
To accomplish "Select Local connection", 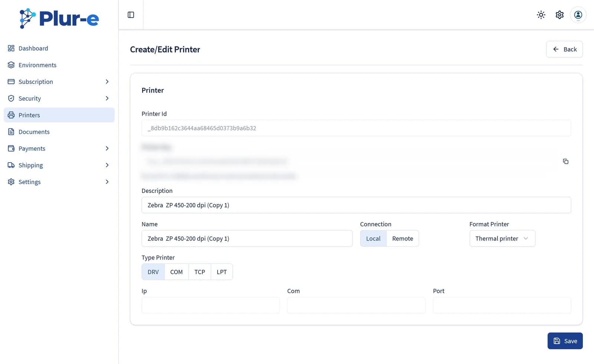I will click(373, 239).
